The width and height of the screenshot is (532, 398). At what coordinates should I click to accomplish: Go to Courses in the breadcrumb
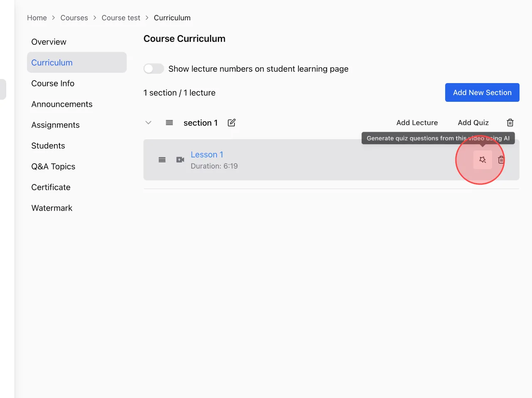point(74,18)
